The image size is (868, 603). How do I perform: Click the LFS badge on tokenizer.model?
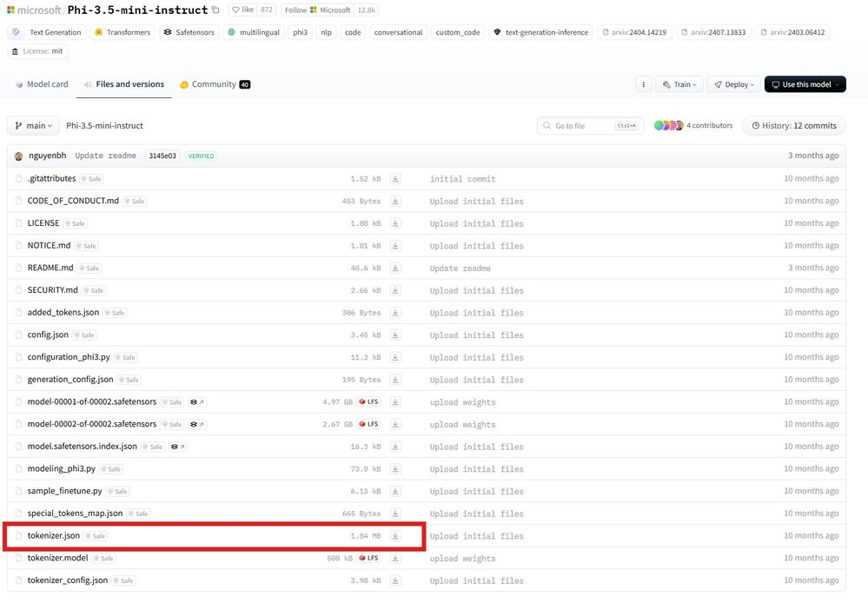368,558
